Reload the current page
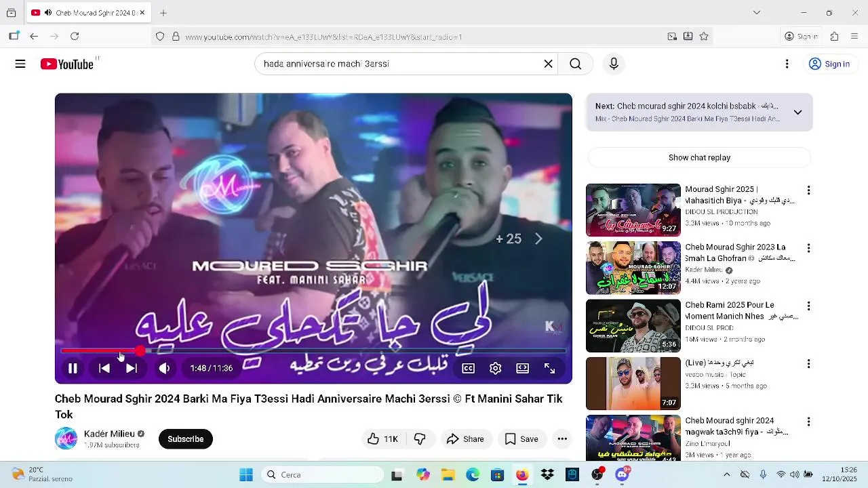This screenshot has width=868, height=488. [75, 36]
